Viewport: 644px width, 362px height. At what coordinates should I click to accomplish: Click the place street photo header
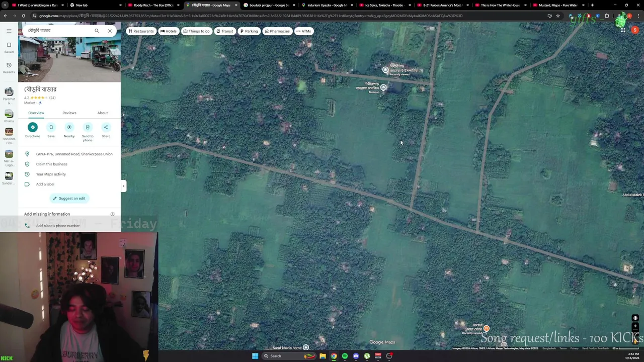coord(69,59)
